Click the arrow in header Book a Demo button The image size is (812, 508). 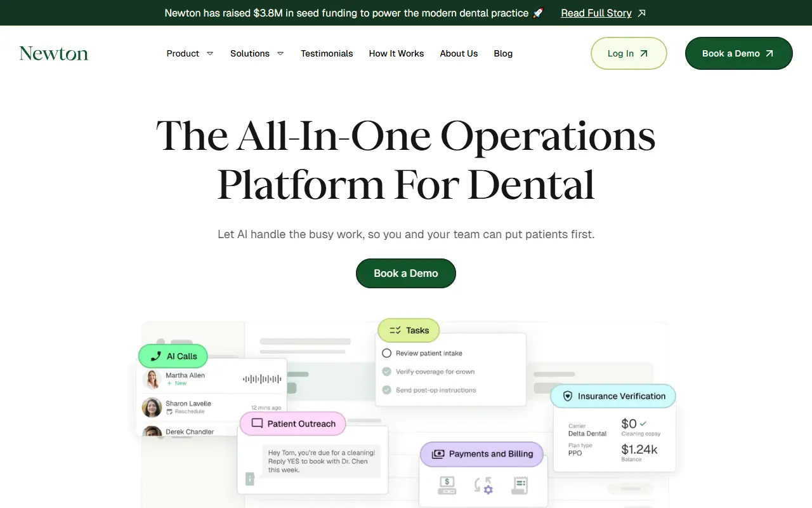pos(769,53)
